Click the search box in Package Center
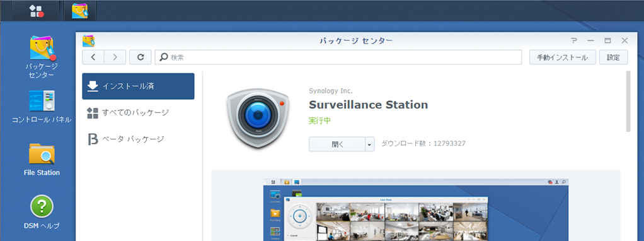 [338, 57]
